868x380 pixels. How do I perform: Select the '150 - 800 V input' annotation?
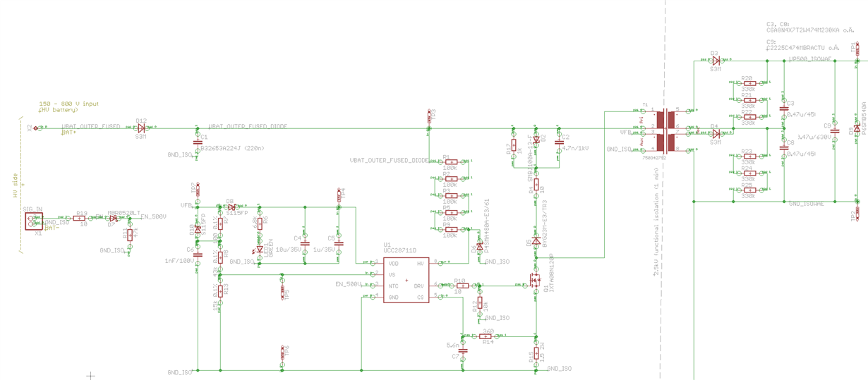69,104
